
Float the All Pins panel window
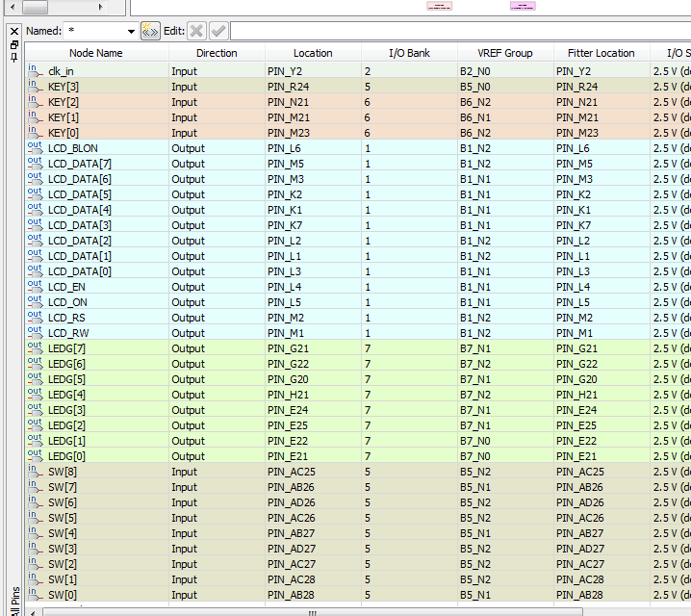point(13,44)
